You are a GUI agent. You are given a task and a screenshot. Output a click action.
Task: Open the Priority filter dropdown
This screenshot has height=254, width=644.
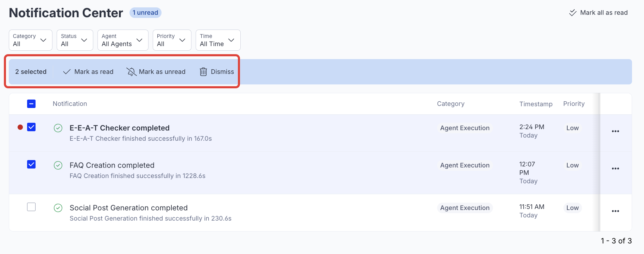[x=172, y=40]
